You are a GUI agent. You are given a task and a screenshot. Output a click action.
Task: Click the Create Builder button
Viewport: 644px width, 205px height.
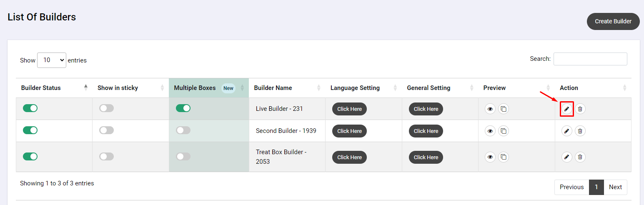point(613,21)
